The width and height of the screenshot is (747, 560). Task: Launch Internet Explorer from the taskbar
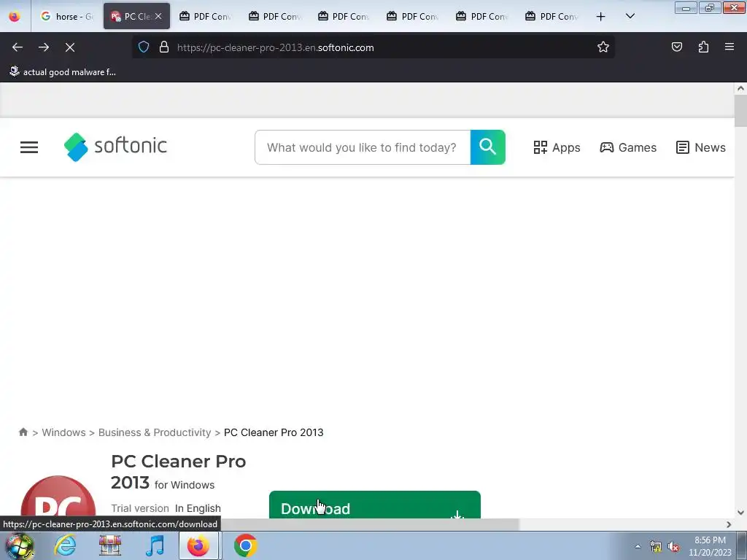coord(65,545)
